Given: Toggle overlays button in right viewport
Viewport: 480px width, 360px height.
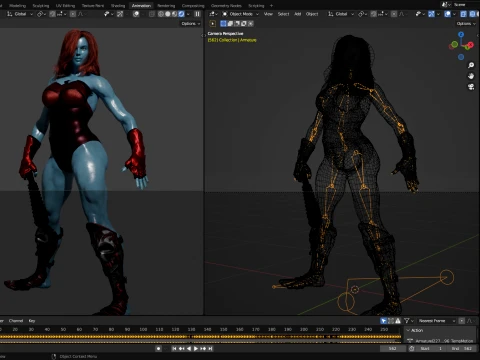Looking at the screenshot, I should coord(447,14).
